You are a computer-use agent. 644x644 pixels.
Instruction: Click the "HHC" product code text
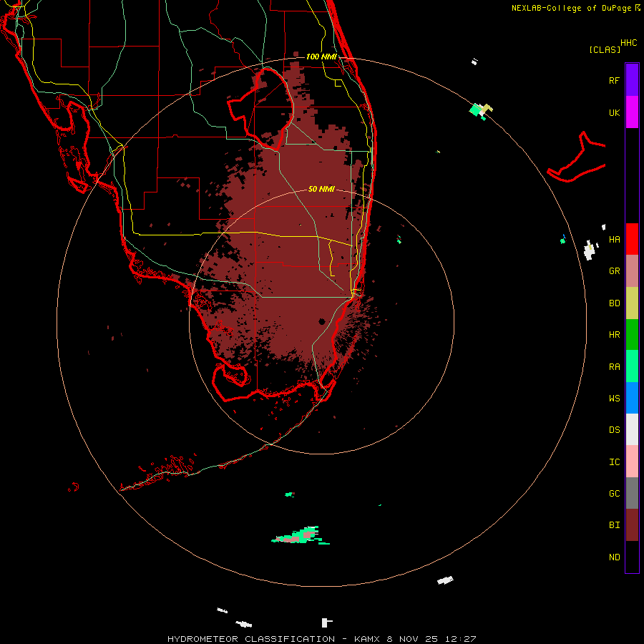tap(628, 43)
